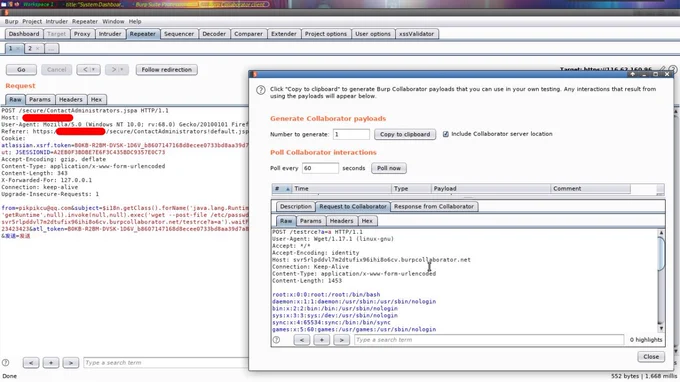Screen dimensions: 680x382
Task: Select the Hex tab in Request panel
Action: pyautogui.click(x=96, y=99)
